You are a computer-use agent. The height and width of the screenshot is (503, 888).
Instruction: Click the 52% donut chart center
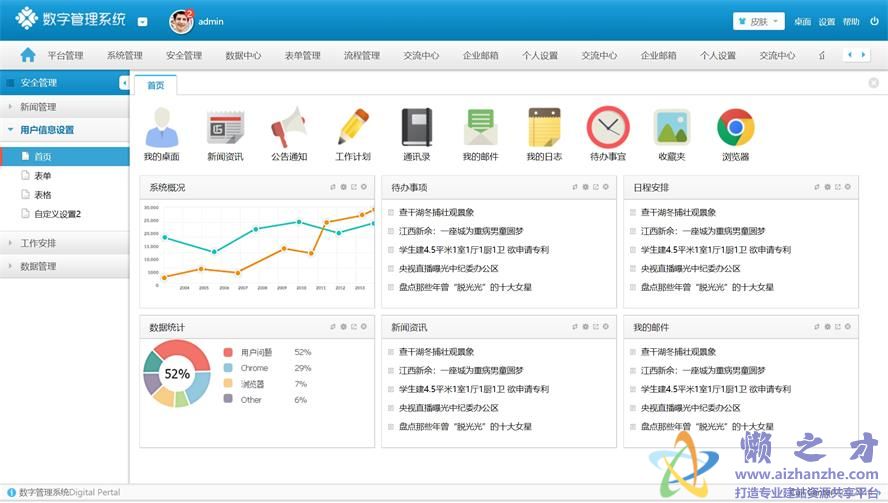click(177, 374)
